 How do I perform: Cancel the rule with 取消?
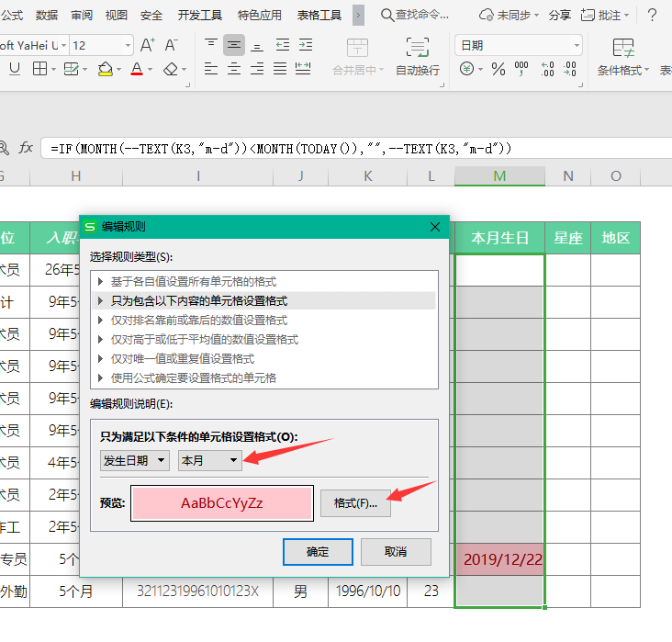tap(396, 552)
